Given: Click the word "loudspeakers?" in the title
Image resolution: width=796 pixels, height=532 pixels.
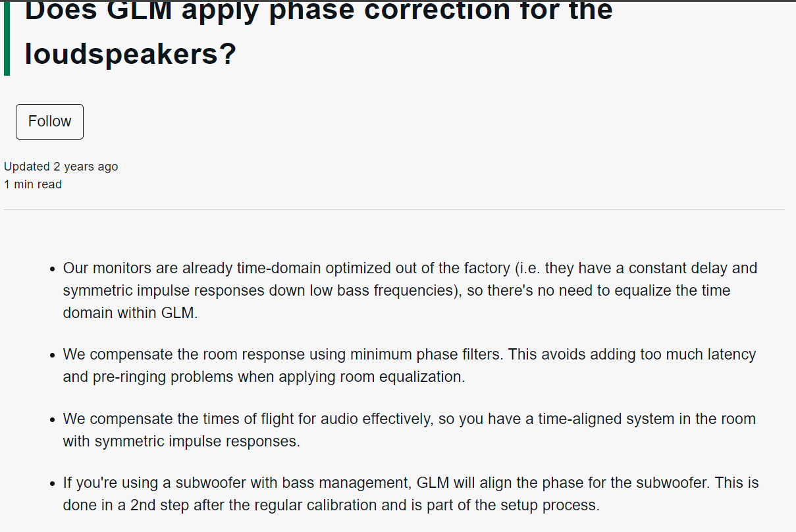Looking at the screenshot, I should (130, 54).
